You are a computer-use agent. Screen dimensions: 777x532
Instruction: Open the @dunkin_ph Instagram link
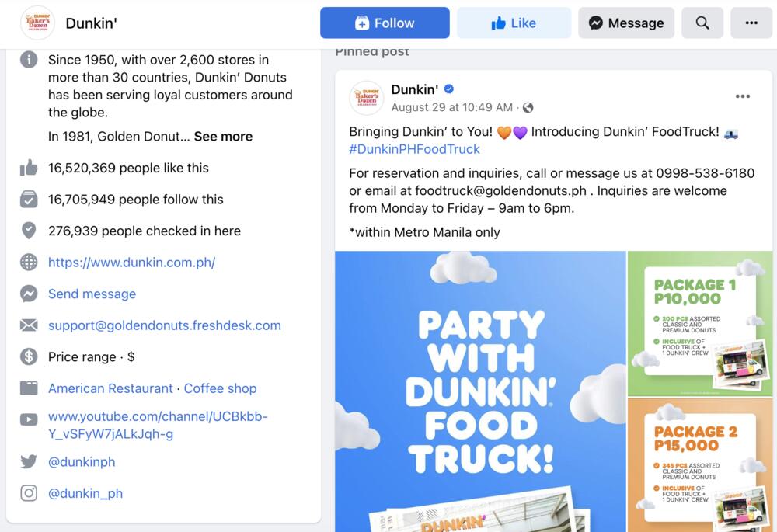pyautogui.click(x=85, y=493)
